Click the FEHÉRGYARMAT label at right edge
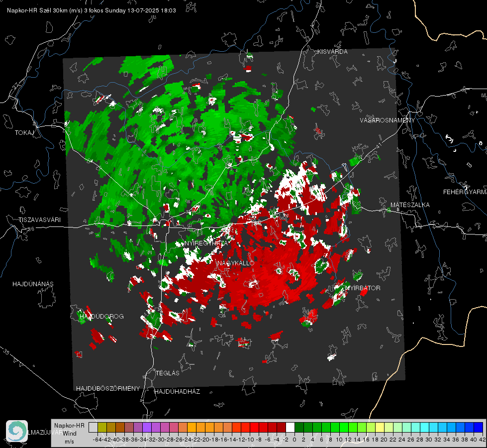This screenshot has width=487, height=448. point(465,192)
